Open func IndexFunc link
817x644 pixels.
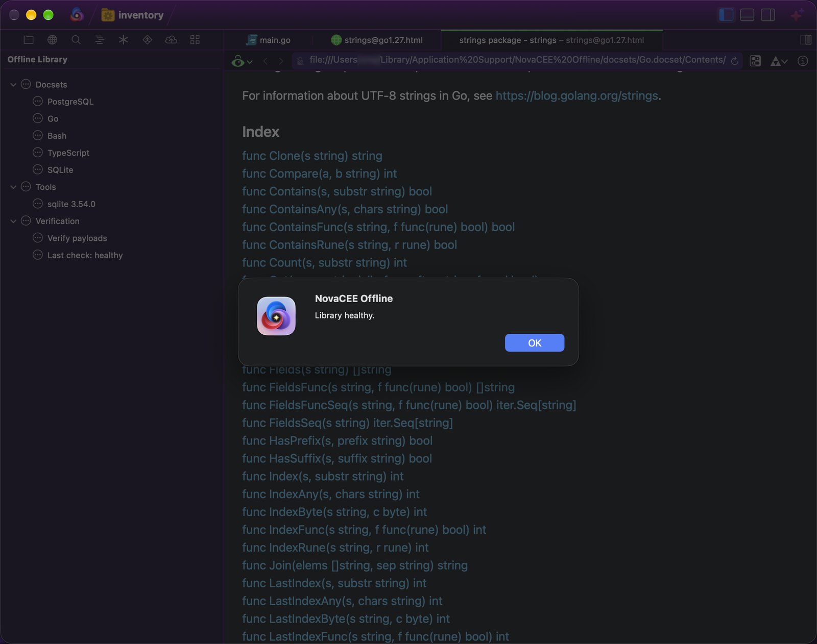pyautogui.click(x=364, y=530)
